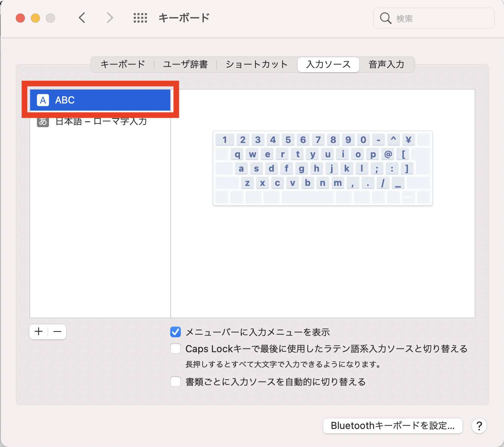Viewport: 504px width, 447px height.
Task: Select the ユーザ辞書 tab
Action: [x=185, y=64]
